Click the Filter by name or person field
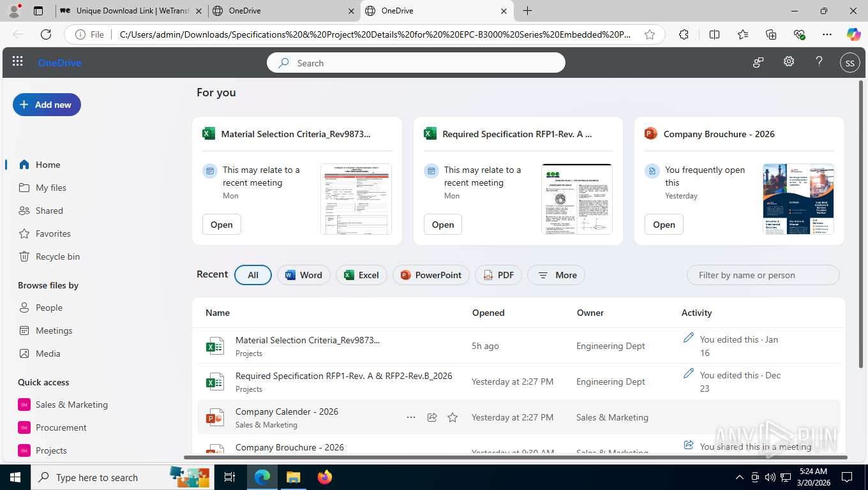868x490 pixels. [763, 275]
